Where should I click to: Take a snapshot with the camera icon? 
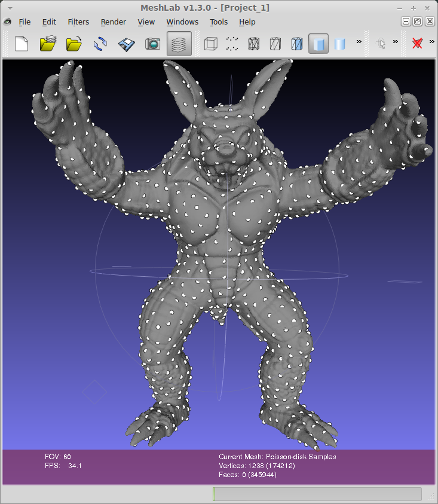click(153, 44)
